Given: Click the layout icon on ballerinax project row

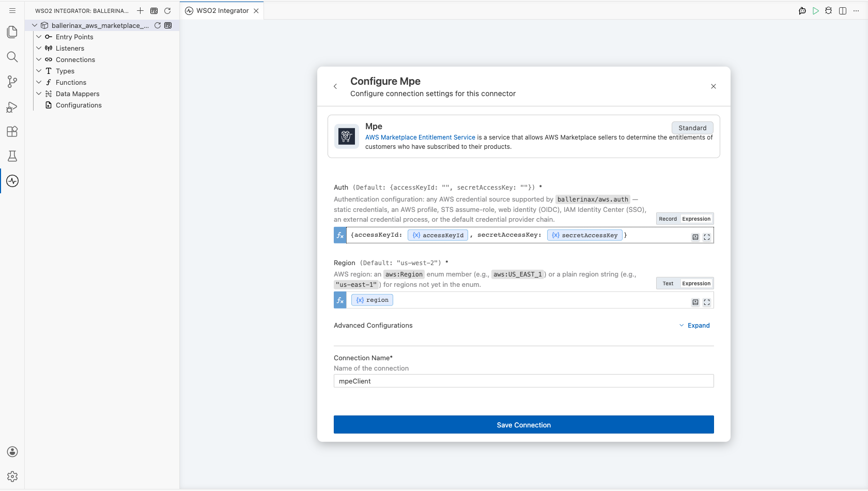Looking at the screenshot, I should tap(168, 25).
